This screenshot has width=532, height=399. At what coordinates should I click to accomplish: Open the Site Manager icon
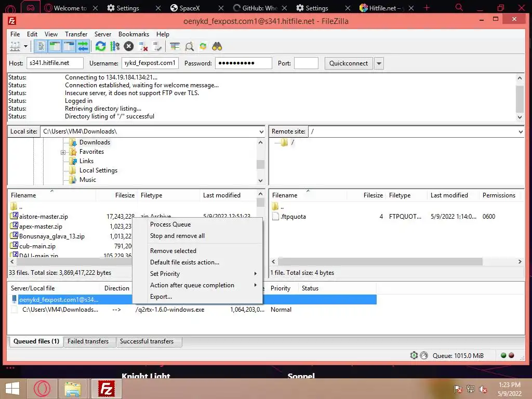point(15,46)
